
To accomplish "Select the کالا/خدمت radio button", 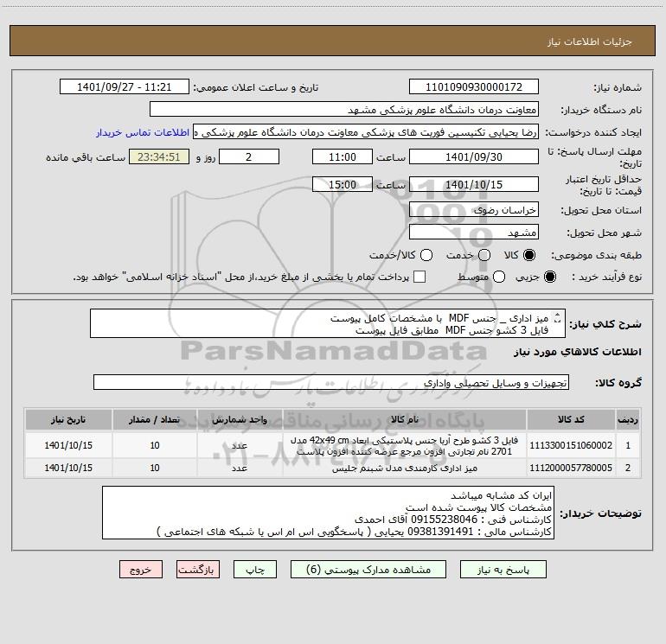I will (426, 255).
